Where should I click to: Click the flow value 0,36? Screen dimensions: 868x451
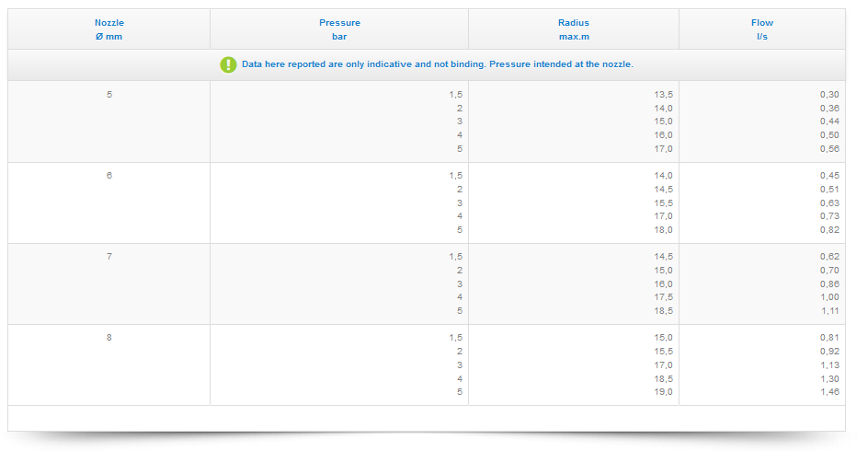point(829,109)
